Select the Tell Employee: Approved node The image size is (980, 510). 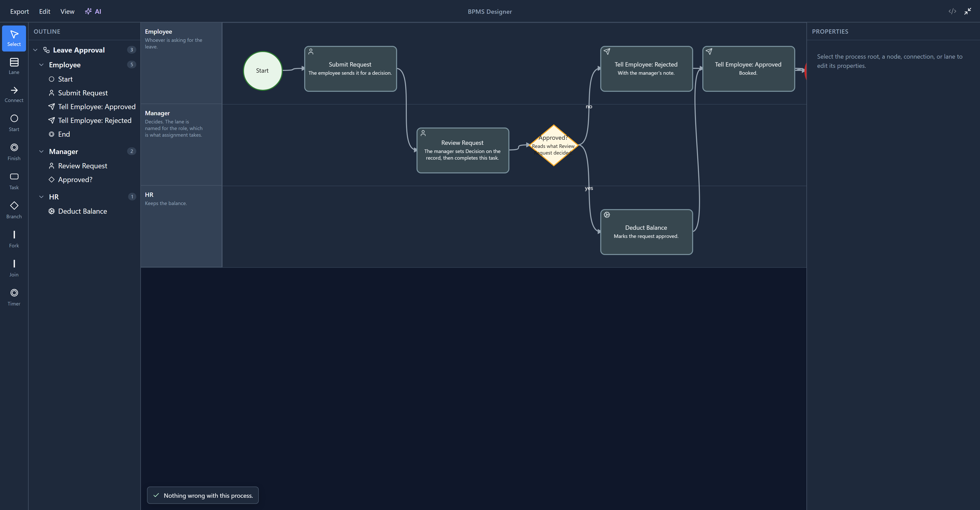pyautogui.click(x=748, y=69)
